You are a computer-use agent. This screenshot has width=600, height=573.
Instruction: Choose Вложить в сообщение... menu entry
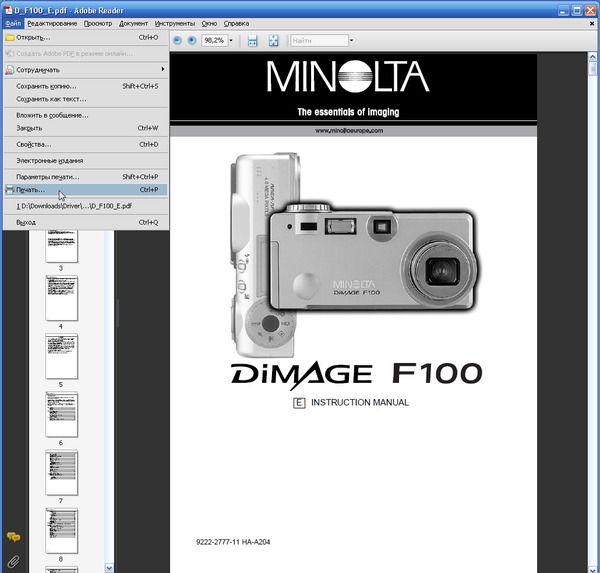point(86,115)
